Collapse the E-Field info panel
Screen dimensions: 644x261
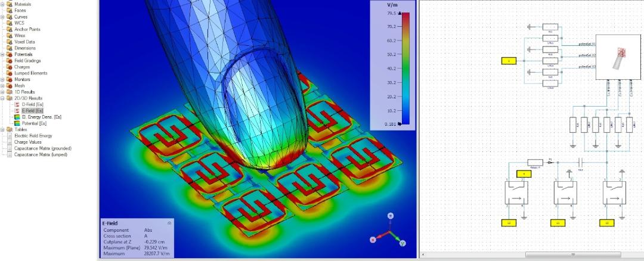(x=169, y=223)
